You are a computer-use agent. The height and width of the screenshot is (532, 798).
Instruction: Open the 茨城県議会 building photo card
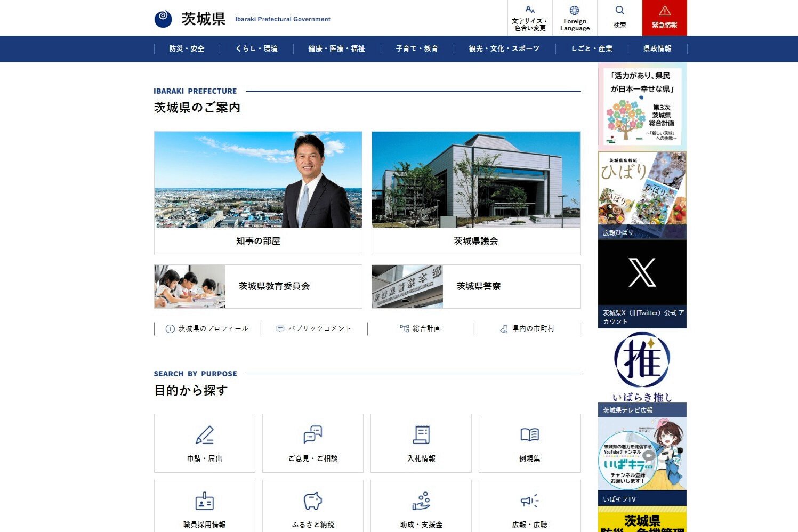point(475,180)
